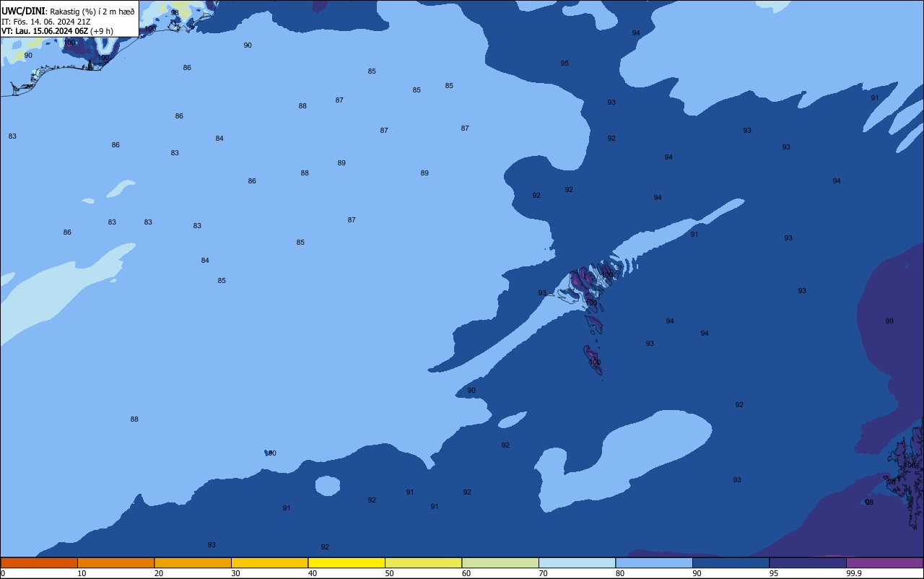
Task: Click the legend tick label '80'
Action: point(619,573)
